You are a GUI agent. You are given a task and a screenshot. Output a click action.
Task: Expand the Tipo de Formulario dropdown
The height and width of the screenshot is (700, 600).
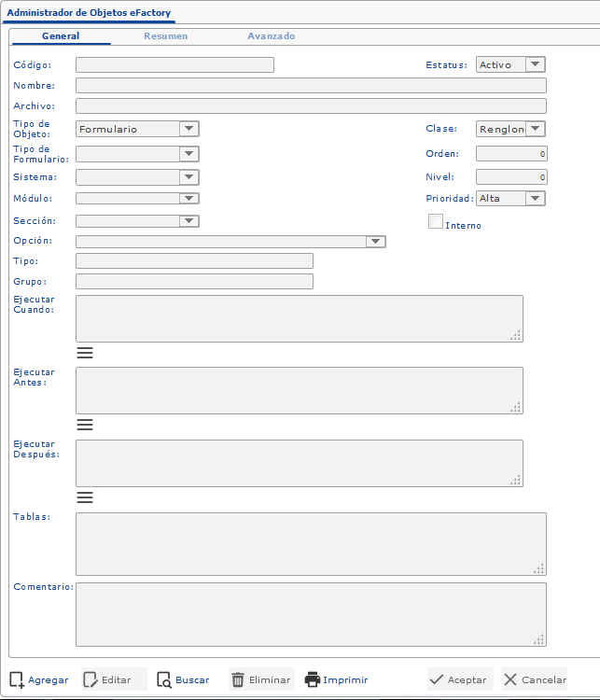coord(137,154)
